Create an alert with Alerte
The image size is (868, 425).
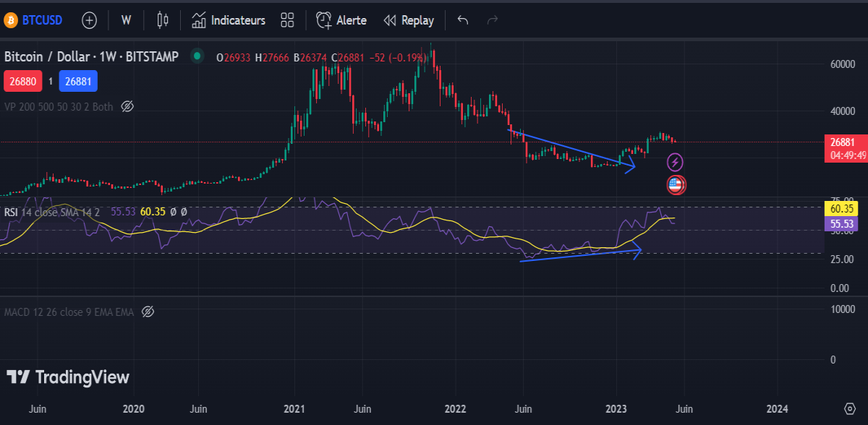click(x=341, y=20)
